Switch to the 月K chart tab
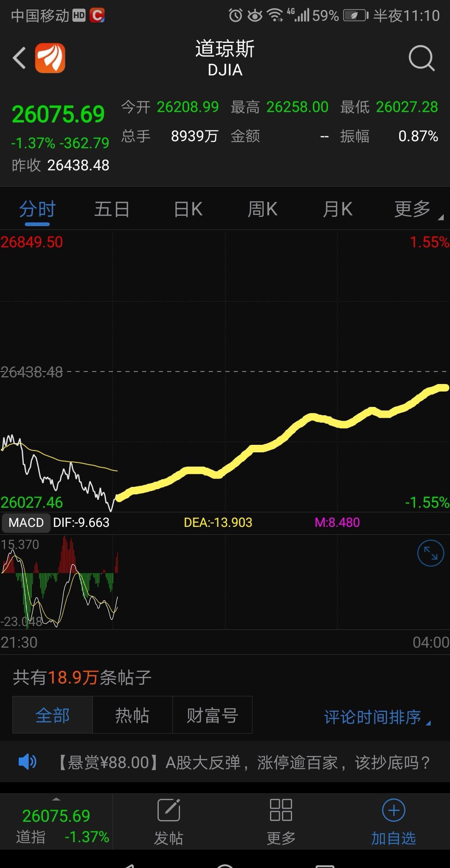Image resolution: width=450 pixels, height=868 pixels. (338, 209)
